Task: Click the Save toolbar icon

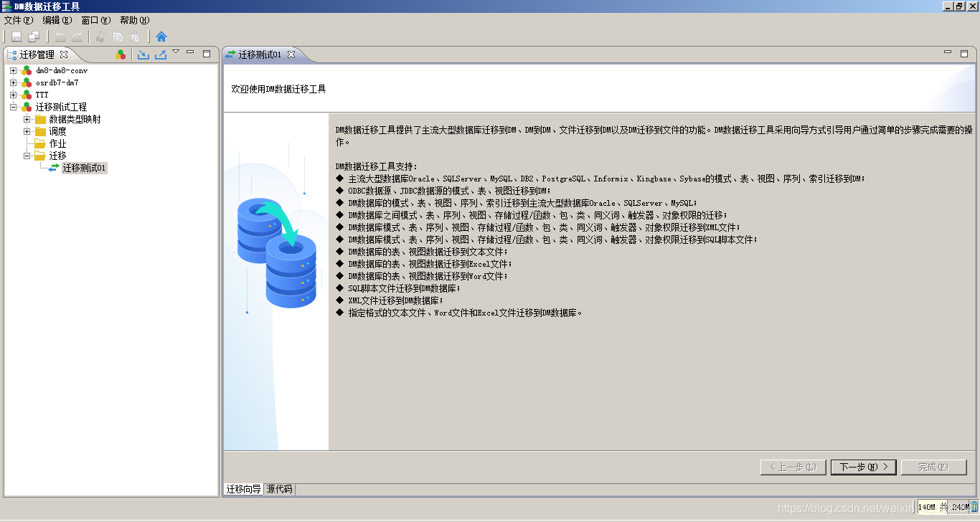Action: (16, 37)
